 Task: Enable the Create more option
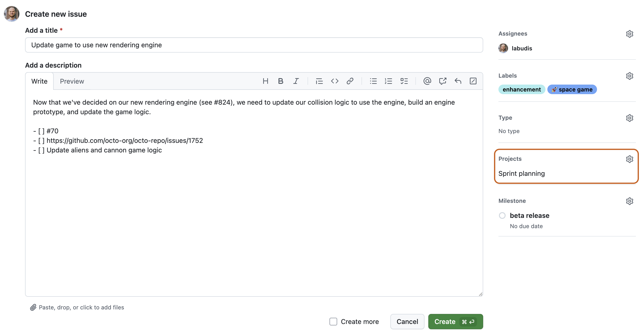point(333,322)
